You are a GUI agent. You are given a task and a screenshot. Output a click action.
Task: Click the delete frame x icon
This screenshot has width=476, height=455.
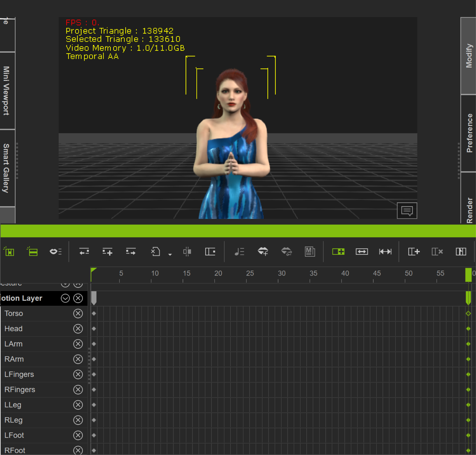pos(437,252)
